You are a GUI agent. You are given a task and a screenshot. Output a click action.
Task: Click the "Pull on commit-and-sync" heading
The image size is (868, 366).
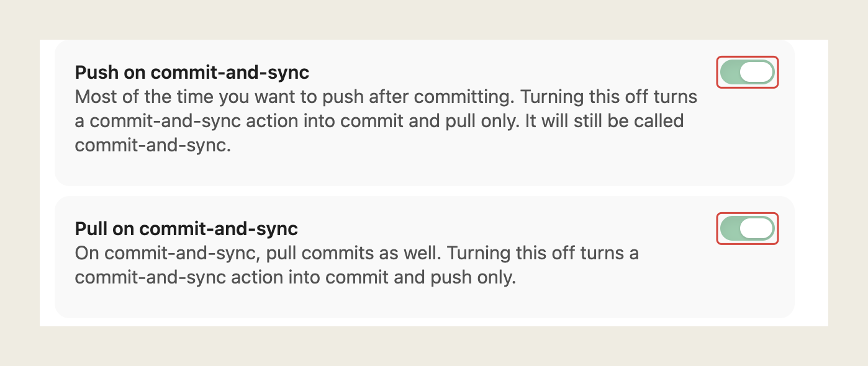186,229
